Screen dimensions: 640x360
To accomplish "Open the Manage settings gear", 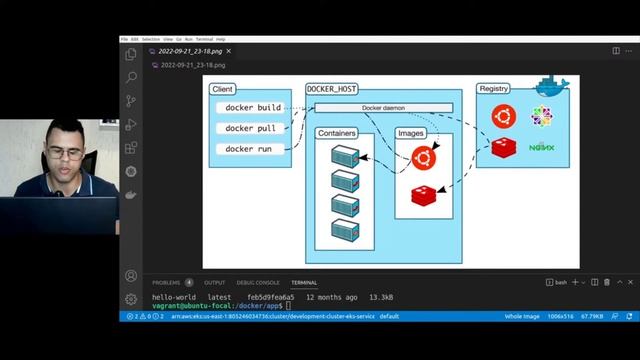I will (131, 299).
